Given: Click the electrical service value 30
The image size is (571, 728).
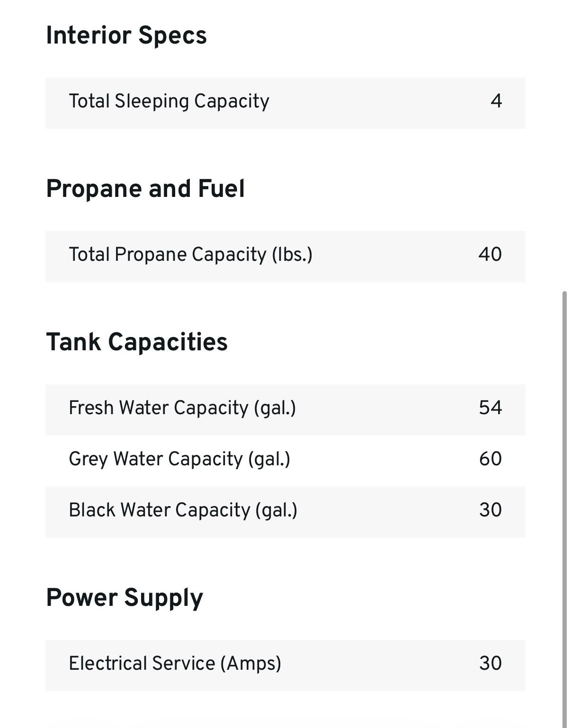Looking at the screenshot, I should 490,663.
